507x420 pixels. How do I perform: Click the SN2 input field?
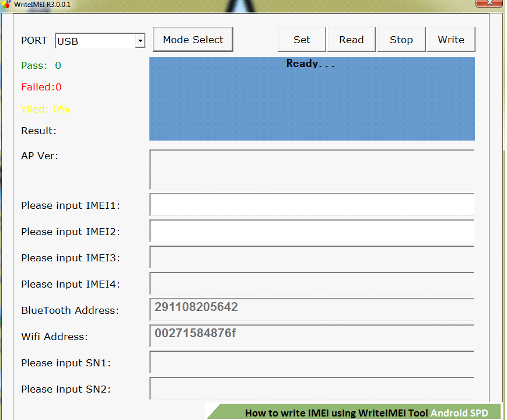[x=312, y=388]
